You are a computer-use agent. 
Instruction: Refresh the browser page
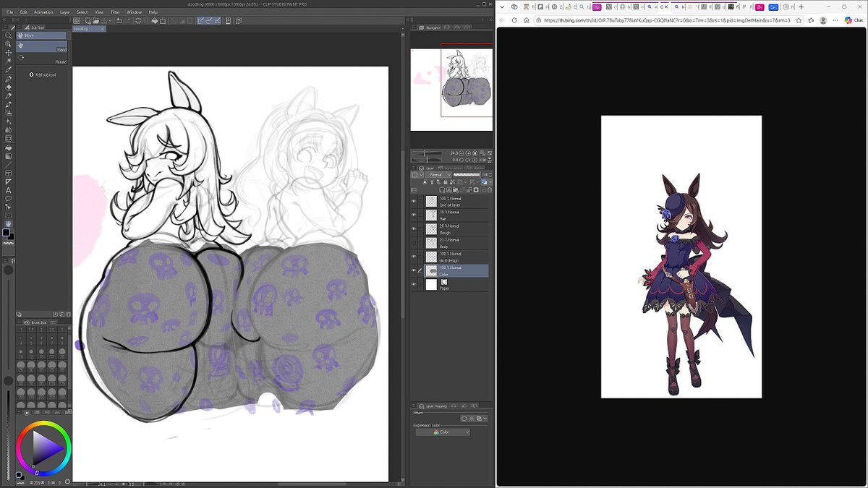click(514, 20)
